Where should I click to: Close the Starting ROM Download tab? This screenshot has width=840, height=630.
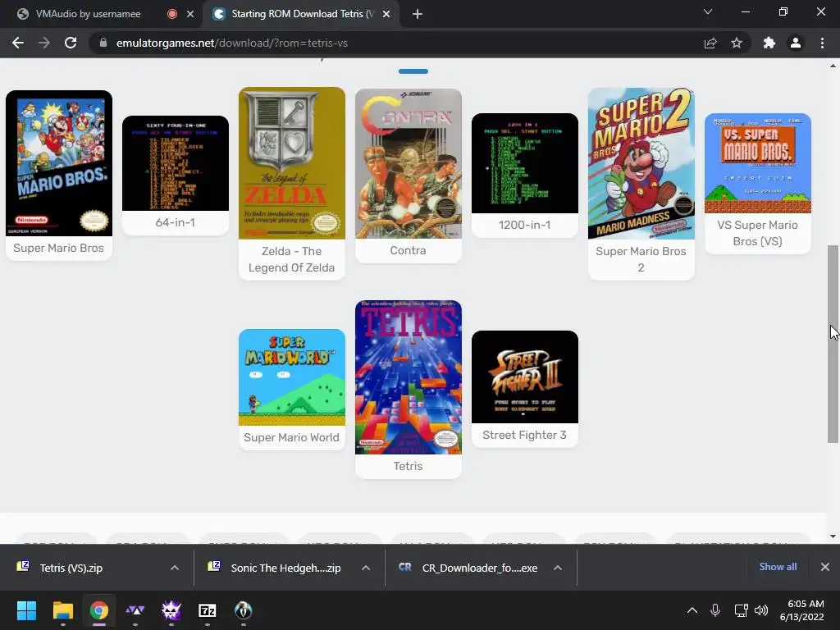click(386, 14)
